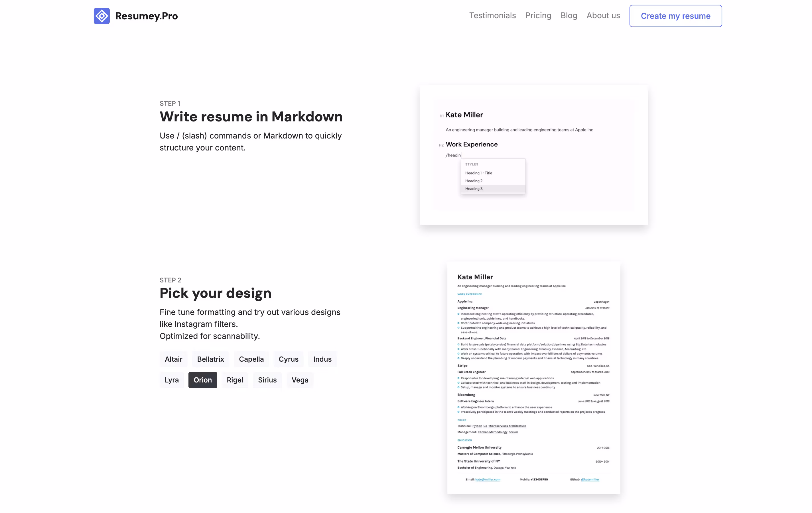Open the Resumey.Pro home link text
The image size is (812, 513).
coord(146,16)
